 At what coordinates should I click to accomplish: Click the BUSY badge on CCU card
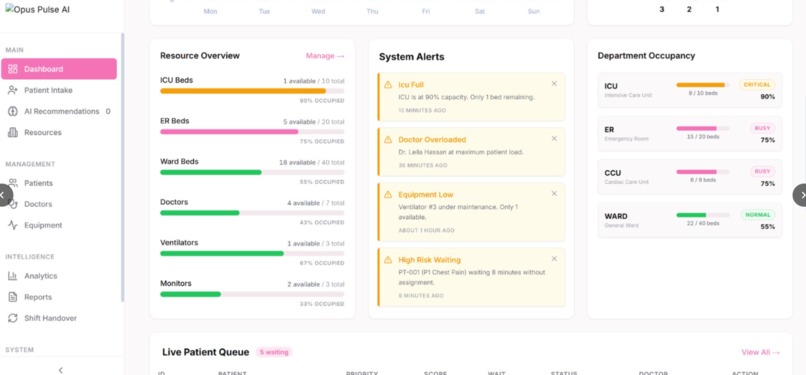click(762, 172)
